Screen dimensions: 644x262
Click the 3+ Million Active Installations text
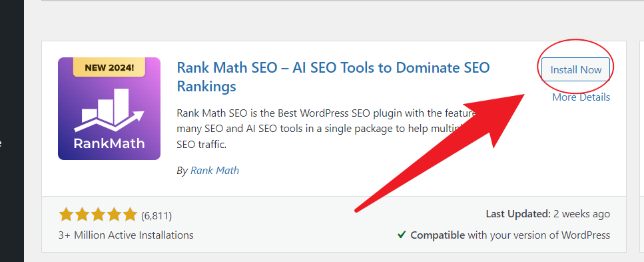(126, 235)
